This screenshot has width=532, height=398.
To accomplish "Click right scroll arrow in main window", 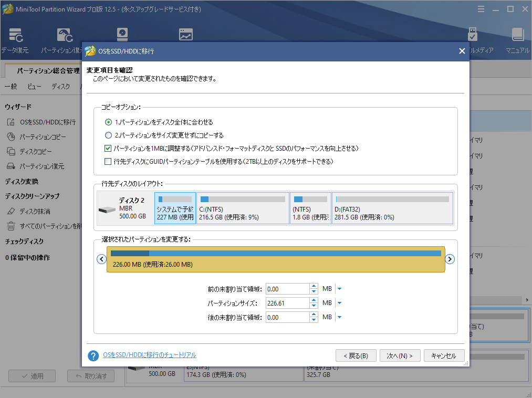I will point(527,300).
